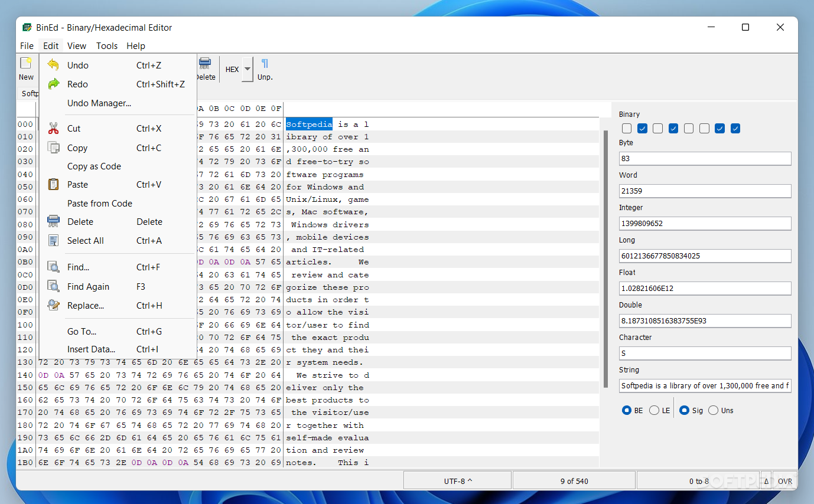This screenshot has height=504, width=814.
Task: Click the vertical scrollbar of hex view
Action: tap(605, 258)
